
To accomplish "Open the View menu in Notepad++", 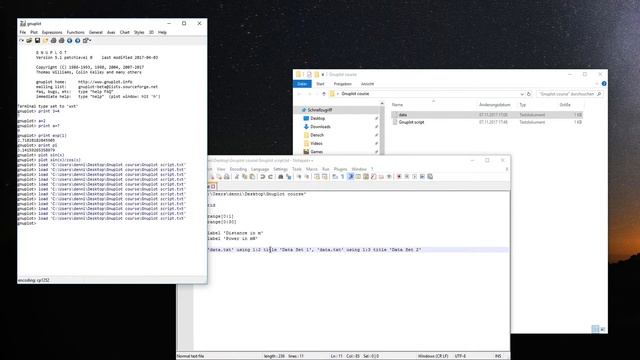I will (x=221, y=169).
